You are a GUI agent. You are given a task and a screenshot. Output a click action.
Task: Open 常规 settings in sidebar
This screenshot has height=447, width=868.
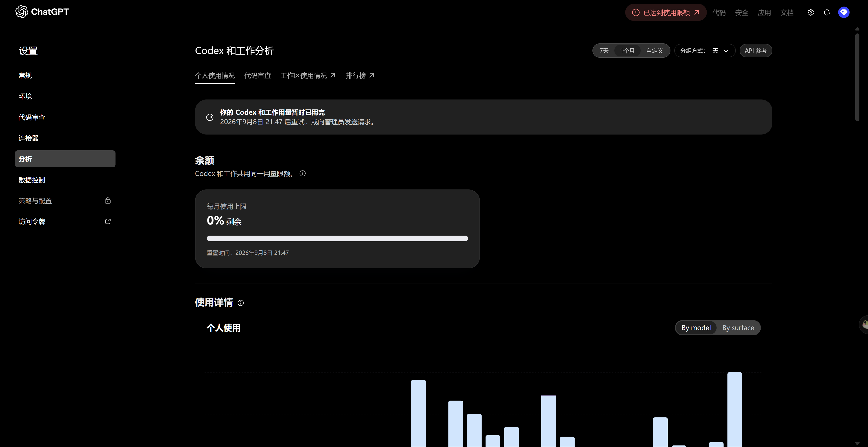(65, 76)
